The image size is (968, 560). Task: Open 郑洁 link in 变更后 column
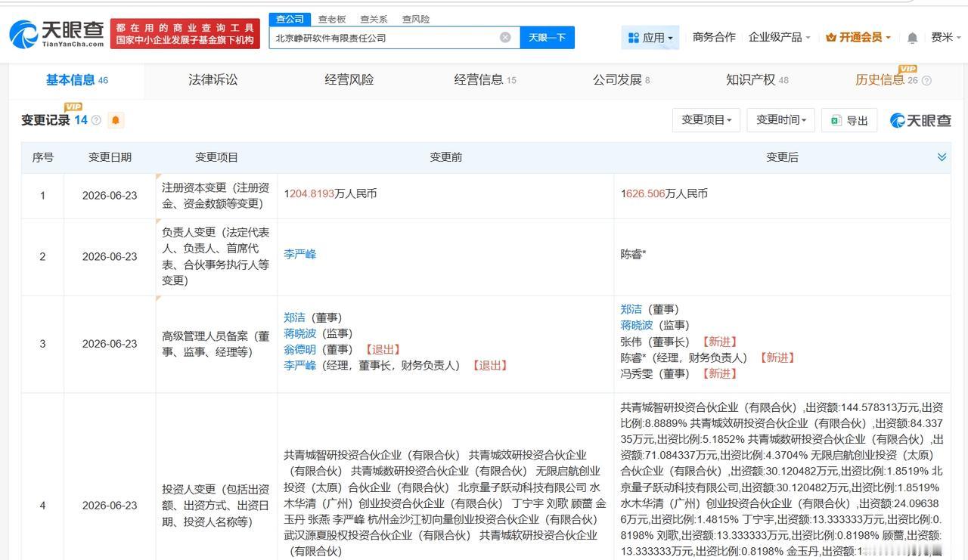point(631,309)
